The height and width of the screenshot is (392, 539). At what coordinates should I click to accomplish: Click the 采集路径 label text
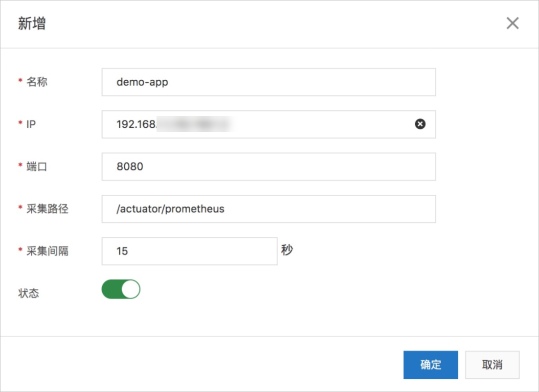[47, 208]
